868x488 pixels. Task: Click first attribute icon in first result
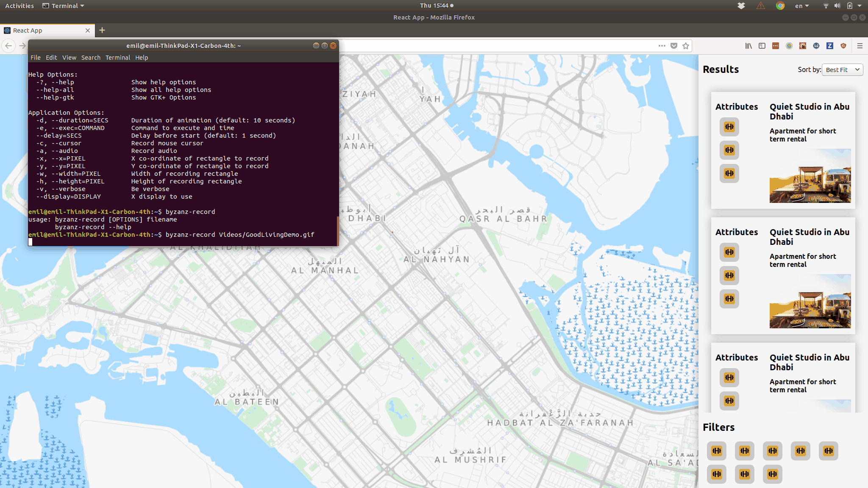729,127
